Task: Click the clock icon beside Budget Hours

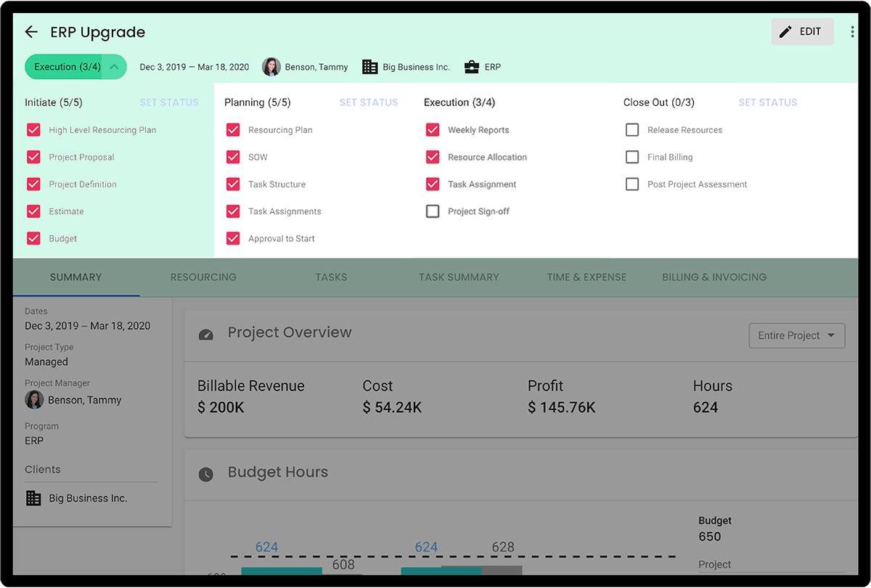Action: (205, 474)
